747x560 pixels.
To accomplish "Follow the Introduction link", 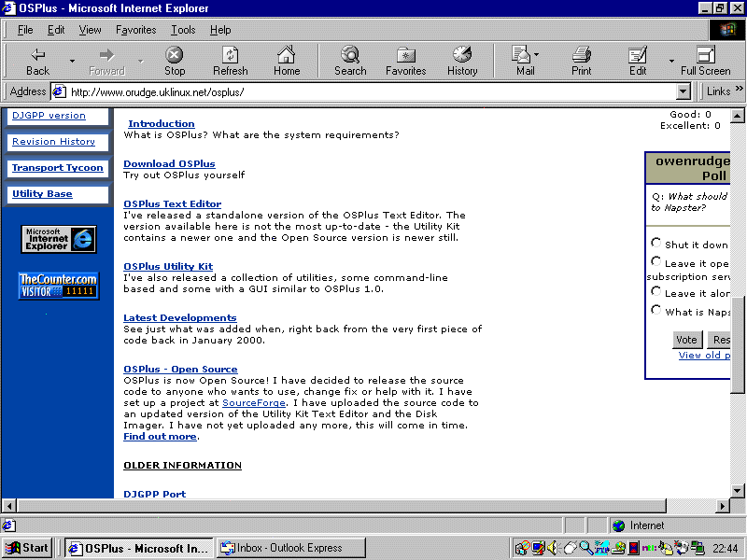I will (161, 124).
